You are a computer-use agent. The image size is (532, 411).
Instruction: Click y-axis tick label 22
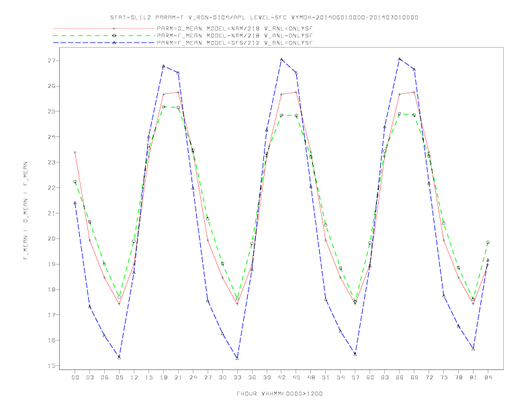pos(52,187)
